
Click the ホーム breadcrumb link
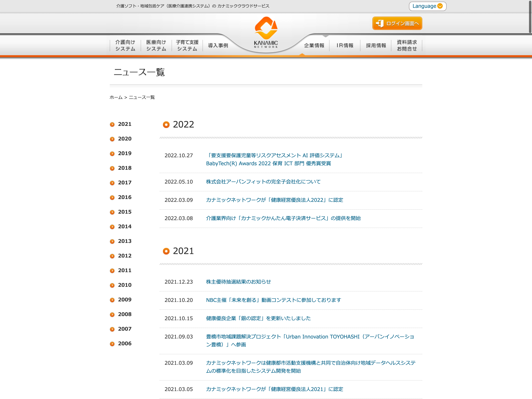point(116,97)
